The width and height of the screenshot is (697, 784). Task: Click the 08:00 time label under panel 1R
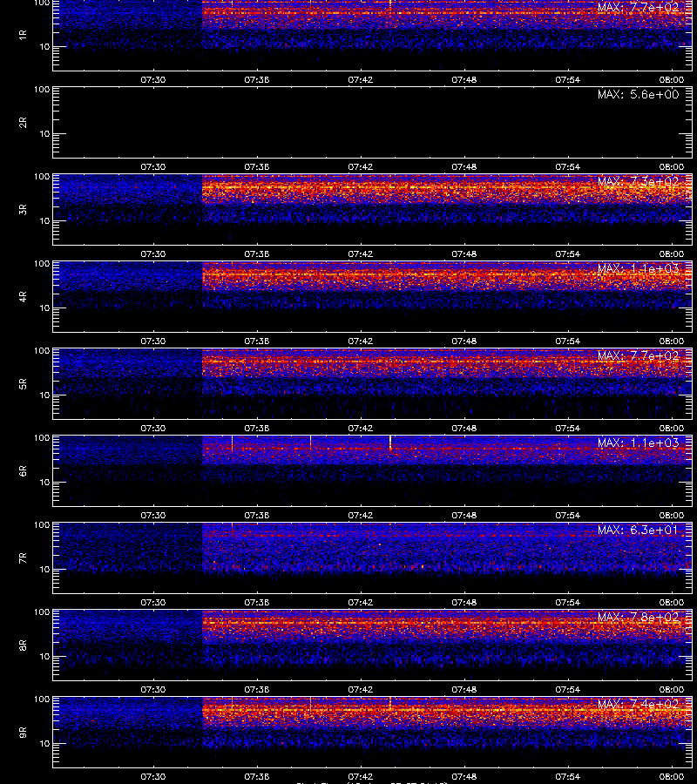[672, 79]
